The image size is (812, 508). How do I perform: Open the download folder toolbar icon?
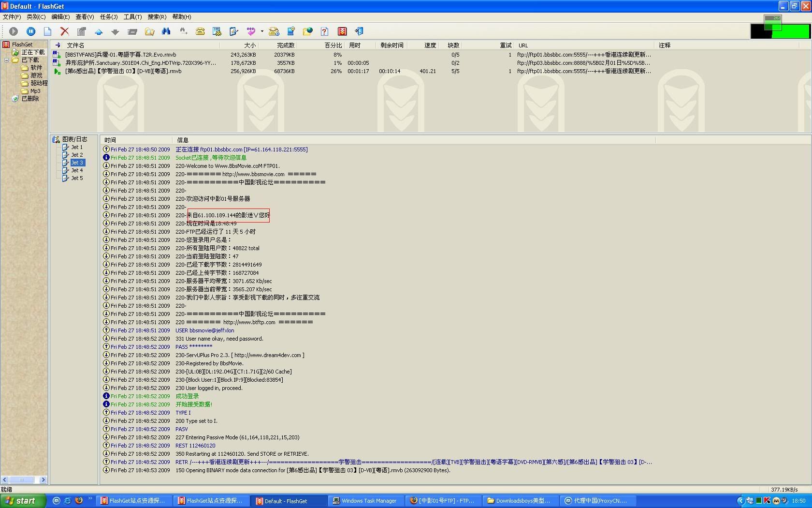tap(150, 32)
